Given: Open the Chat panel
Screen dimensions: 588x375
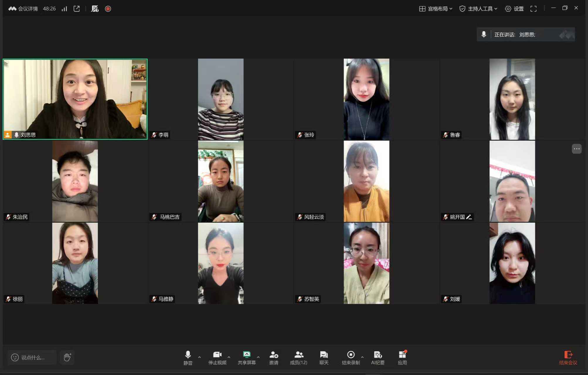Looking at the screenshot, I should [324, 357].
